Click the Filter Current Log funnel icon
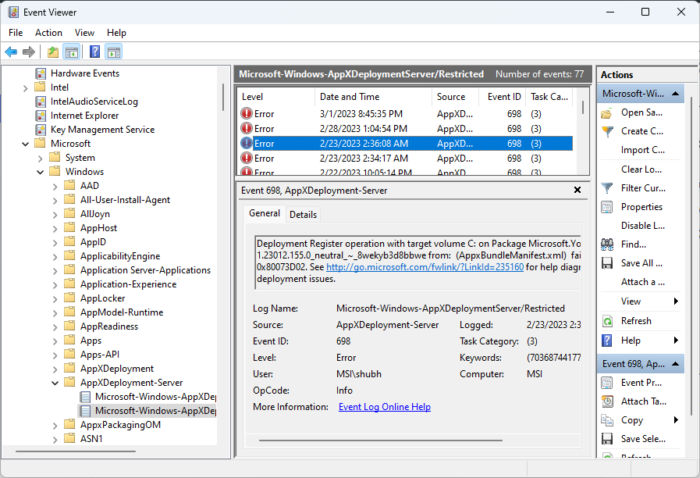The width and height of the screenshot is (700, 478). point(607,188)
